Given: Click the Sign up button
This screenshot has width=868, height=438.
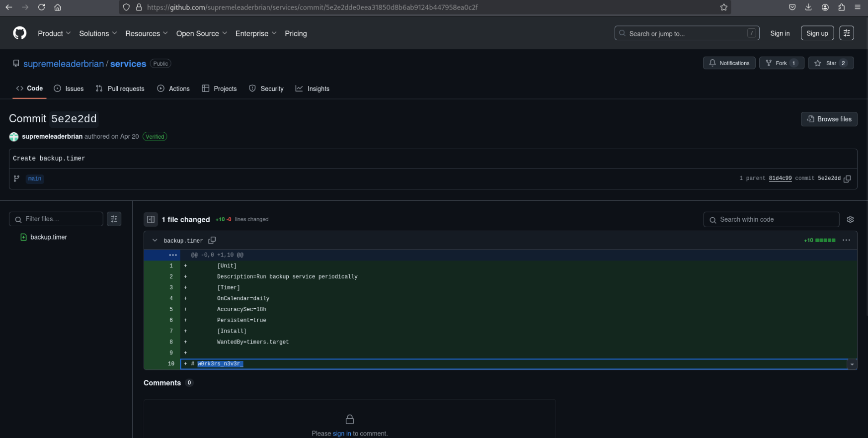Looking at the screenshot, I should (817, 33).
